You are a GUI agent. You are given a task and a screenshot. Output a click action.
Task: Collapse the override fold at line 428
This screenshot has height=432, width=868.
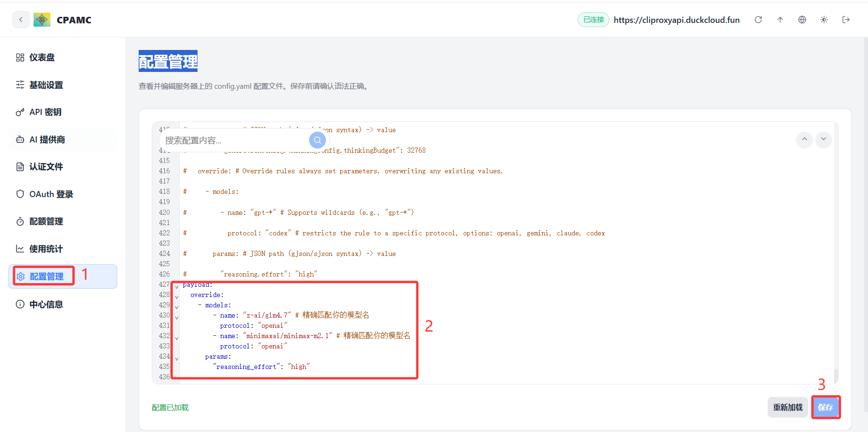click(176, 297)
